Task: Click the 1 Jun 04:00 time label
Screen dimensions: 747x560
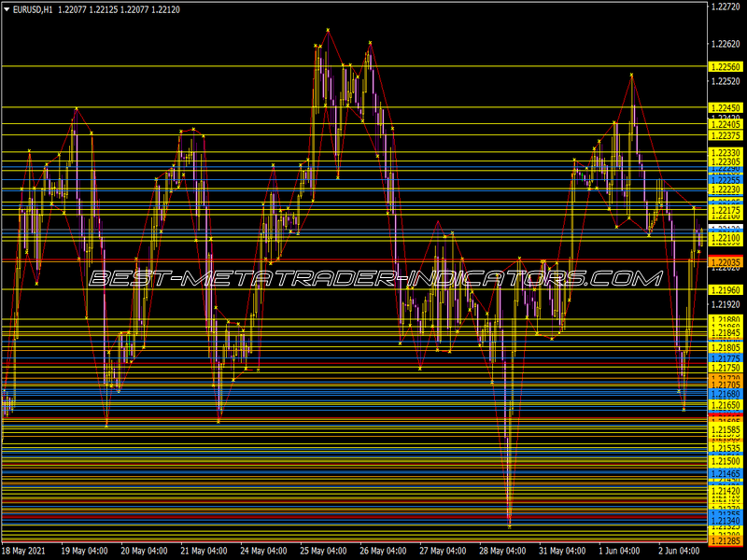Action: 619,551
